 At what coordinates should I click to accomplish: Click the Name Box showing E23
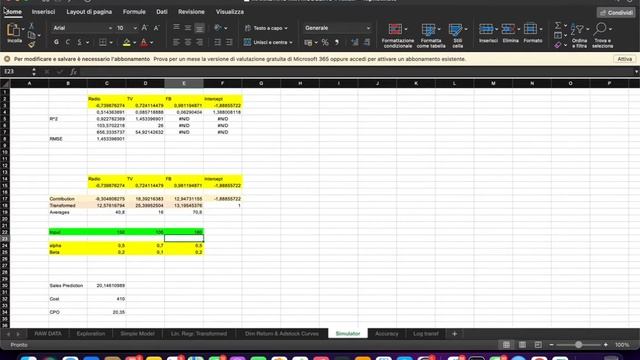[15, 72]
